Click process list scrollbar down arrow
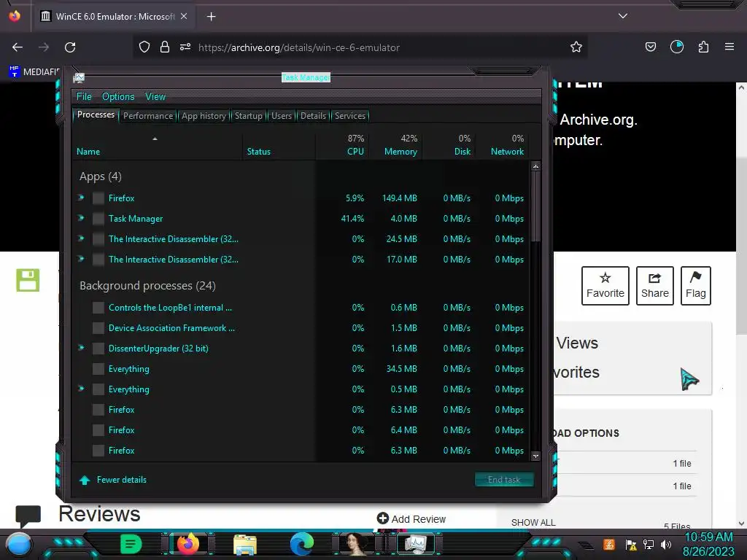 tap(535, 456)
